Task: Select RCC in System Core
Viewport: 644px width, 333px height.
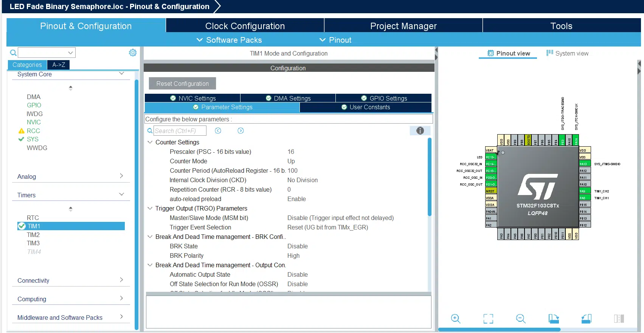Action: 33,131
